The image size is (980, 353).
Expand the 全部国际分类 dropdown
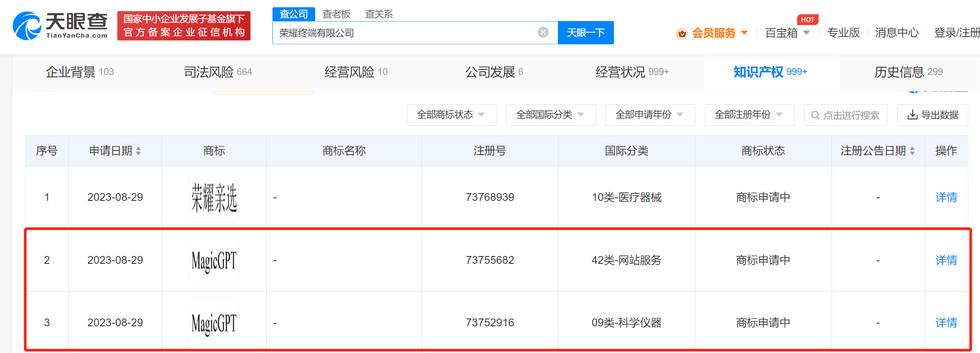point(551,115)
